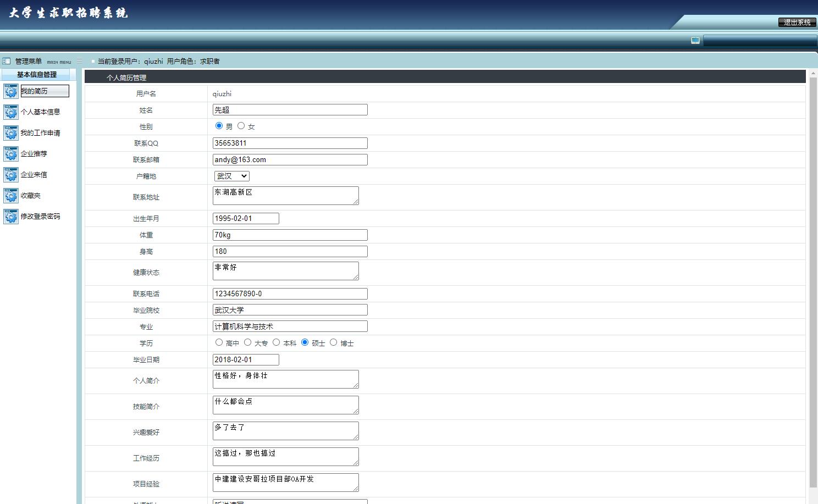The width and height of the screenshot is (818, 504).
Task: Click the gear icon beside 我的简历
Action: [11, 91]
